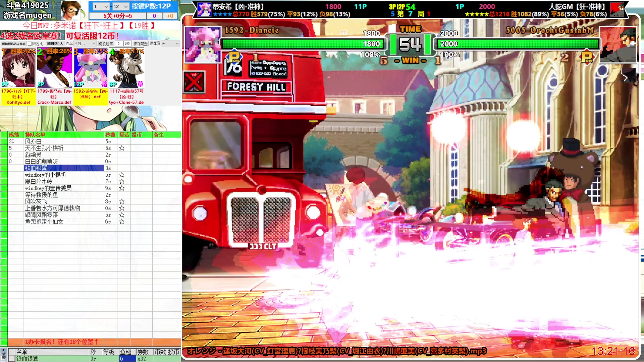The width and height of the screenshot is (644, 362).
Task: Click the 随机胜率 button
Action: pos(106,44)
